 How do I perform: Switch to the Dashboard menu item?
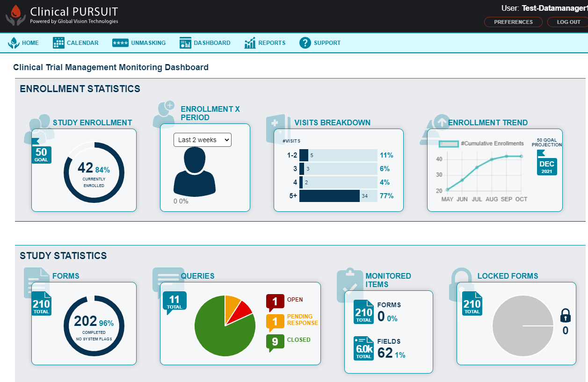pyautogui.click(x=211, y=43)
